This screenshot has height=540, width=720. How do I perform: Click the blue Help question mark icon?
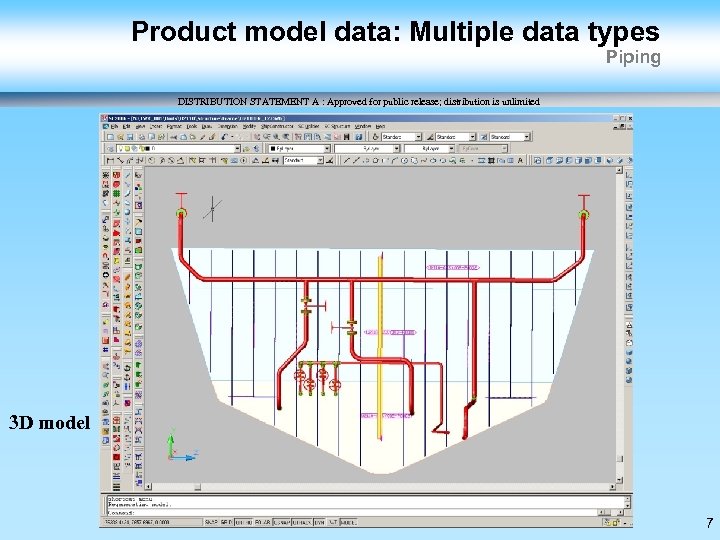358,137
